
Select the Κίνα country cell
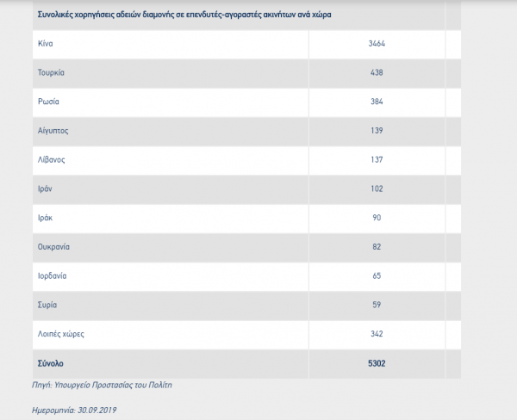click(x=47, y=43)
